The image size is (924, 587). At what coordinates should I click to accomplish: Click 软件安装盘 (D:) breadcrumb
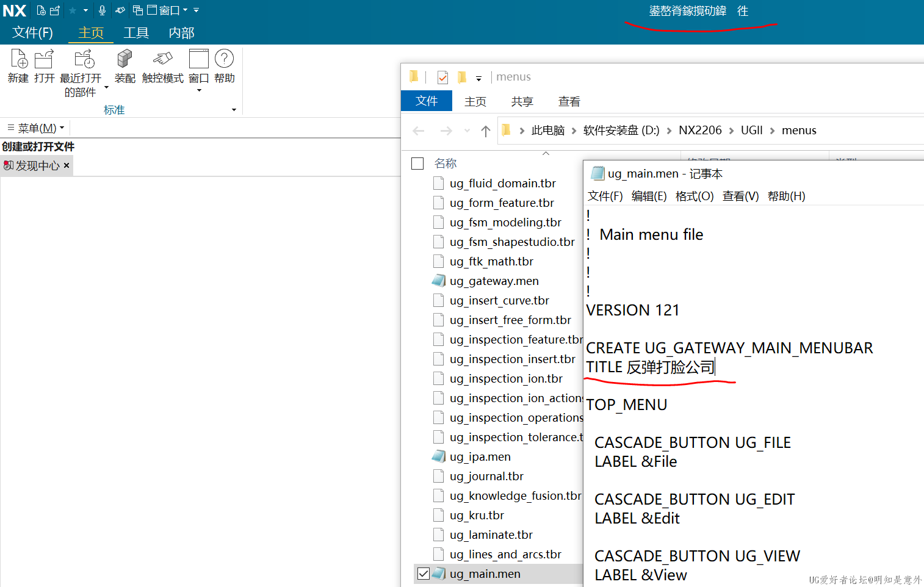coord(621,131)
